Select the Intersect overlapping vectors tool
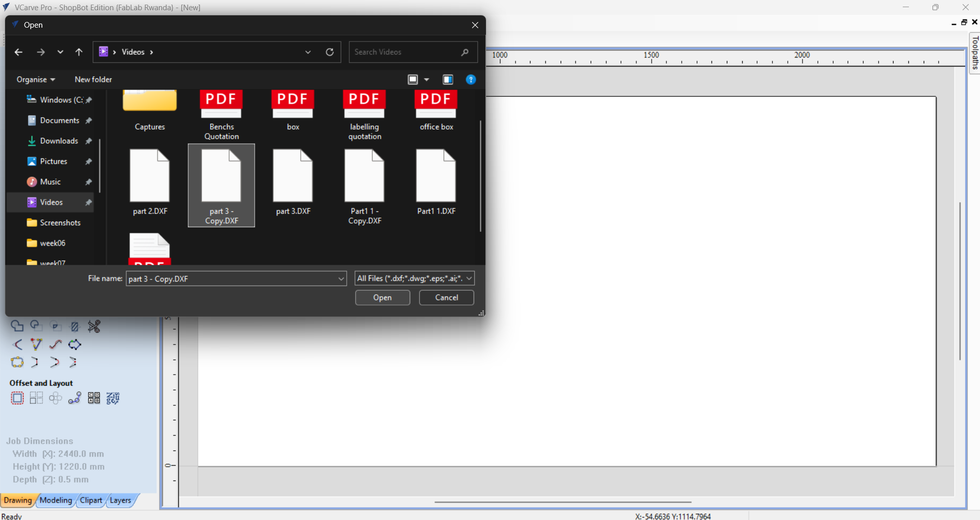 coord(55,326)
